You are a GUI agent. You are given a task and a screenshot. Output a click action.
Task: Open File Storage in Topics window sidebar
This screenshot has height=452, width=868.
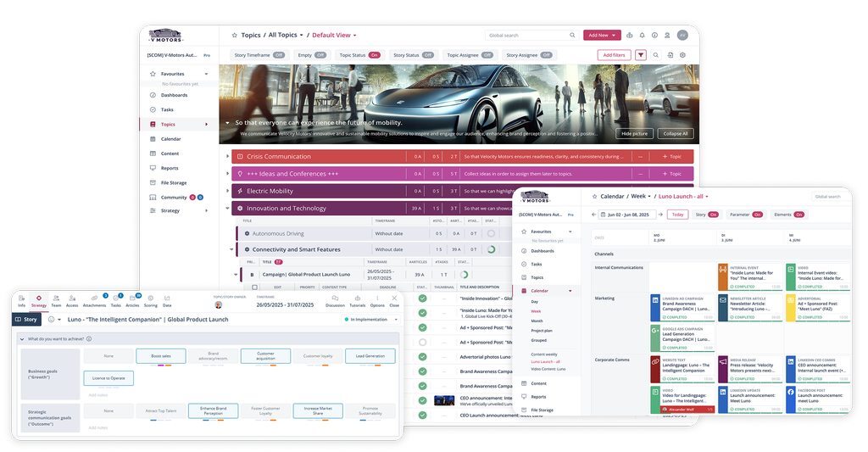pos(173,183)
